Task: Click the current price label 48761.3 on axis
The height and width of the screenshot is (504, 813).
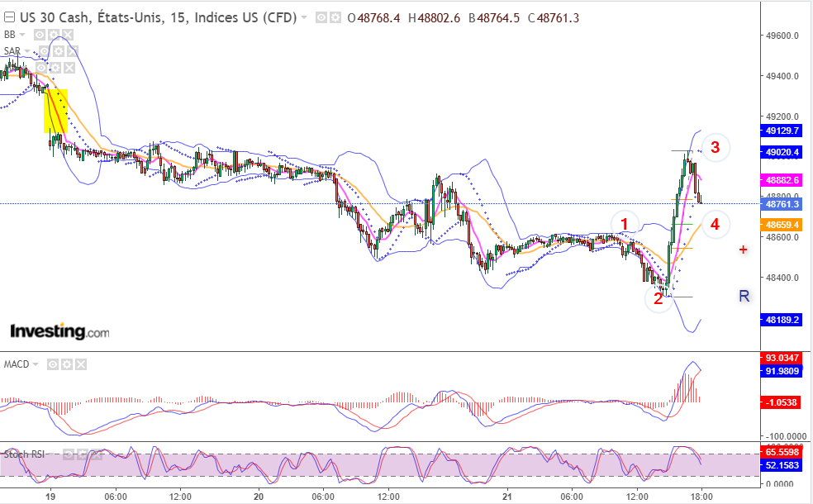Action: pos(782,204)
